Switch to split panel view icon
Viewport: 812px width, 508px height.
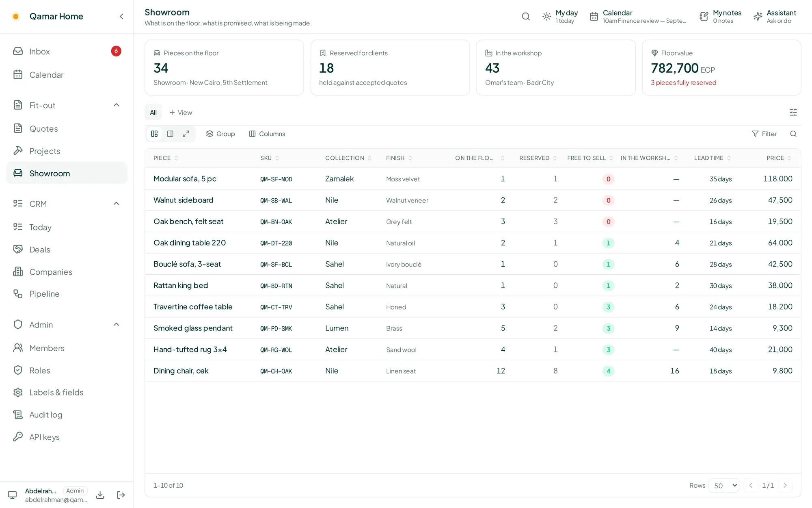170,134
